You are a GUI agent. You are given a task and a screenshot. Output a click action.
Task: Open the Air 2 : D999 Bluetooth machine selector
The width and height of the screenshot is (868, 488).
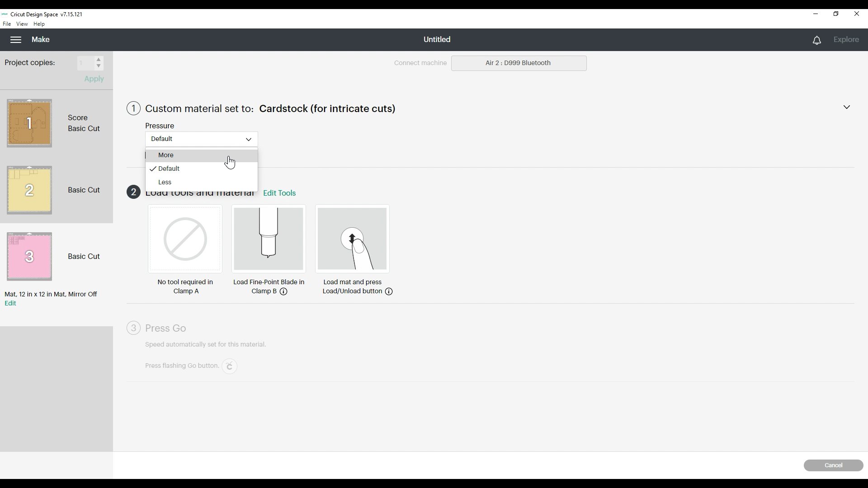coord(519,63)
